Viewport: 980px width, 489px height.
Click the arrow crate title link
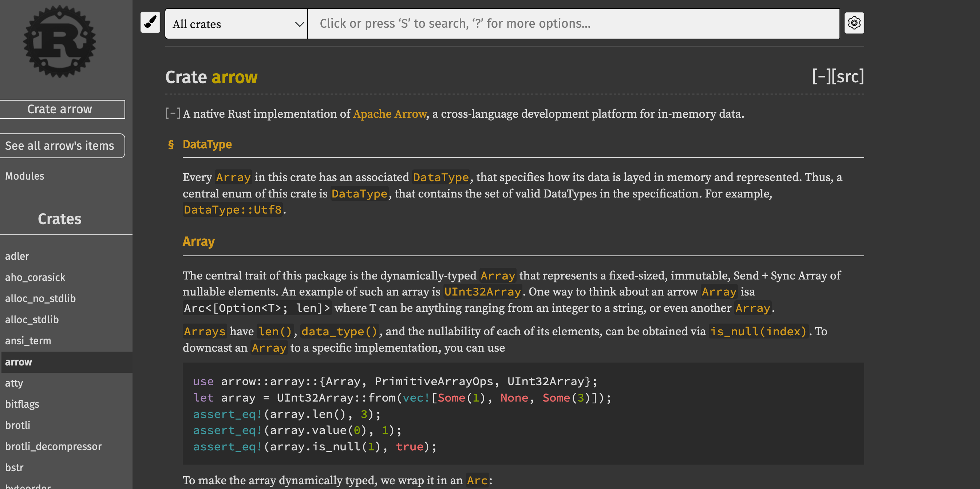pyautogui.click(x=235, y=77)
